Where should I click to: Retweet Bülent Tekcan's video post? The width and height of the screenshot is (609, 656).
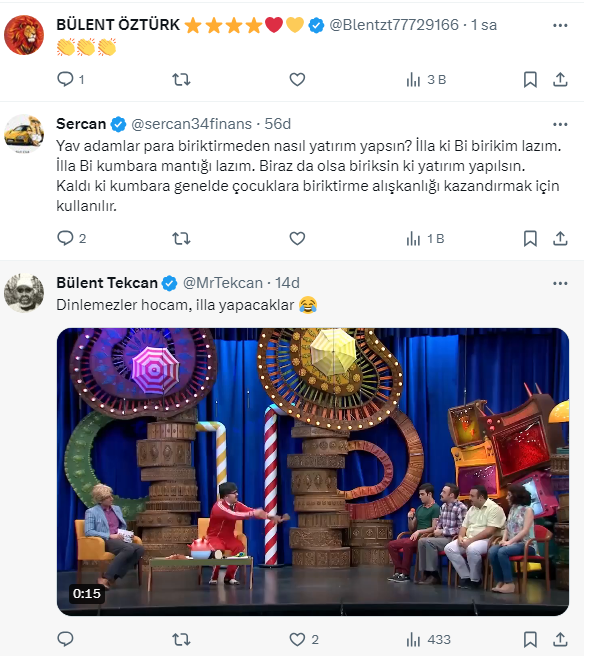tap(181, 639)
